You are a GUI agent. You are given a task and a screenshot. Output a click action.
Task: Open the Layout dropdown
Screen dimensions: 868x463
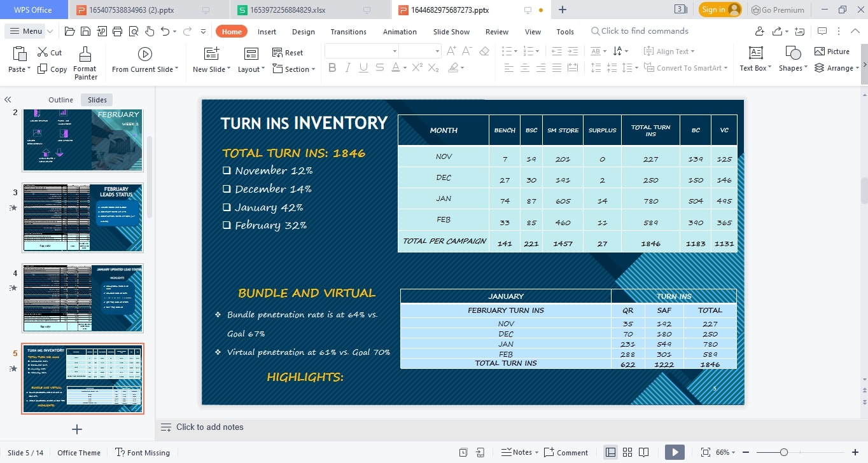[x=251, y=69]
